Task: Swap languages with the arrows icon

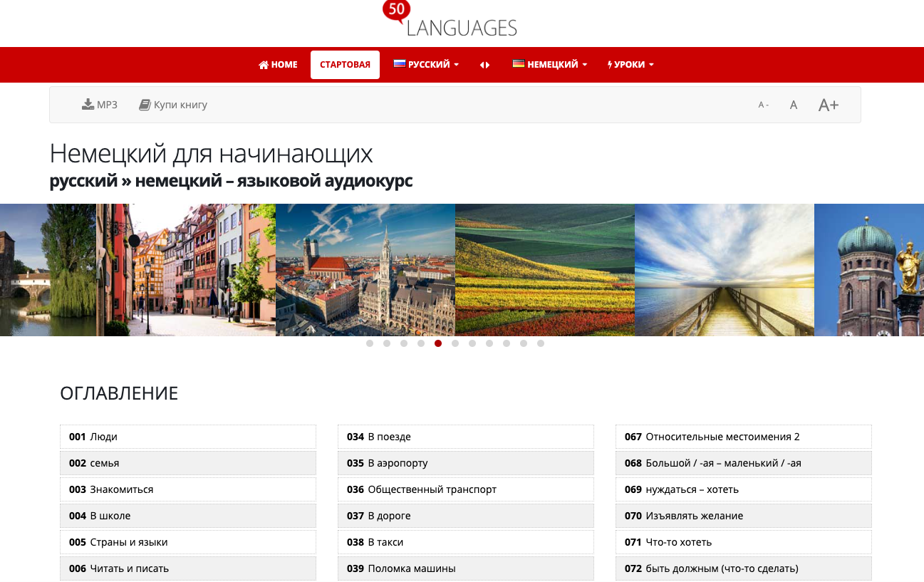Action: pyautogui.click(x=484, y=65)
